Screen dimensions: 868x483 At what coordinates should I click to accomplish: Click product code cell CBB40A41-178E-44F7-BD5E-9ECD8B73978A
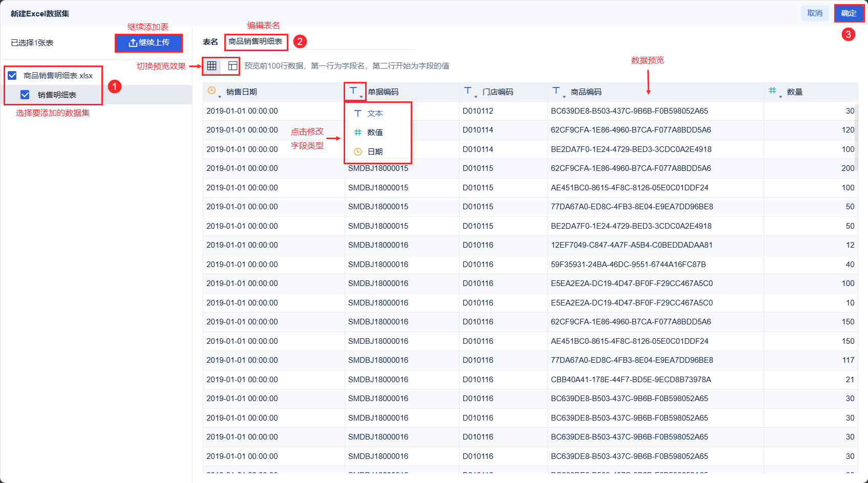tap(655, 380)
